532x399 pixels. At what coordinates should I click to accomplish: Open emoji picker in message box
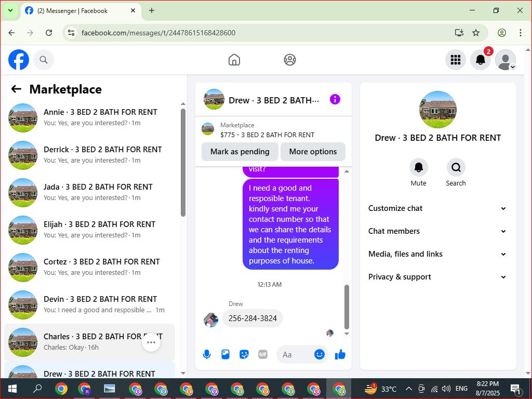319,354
